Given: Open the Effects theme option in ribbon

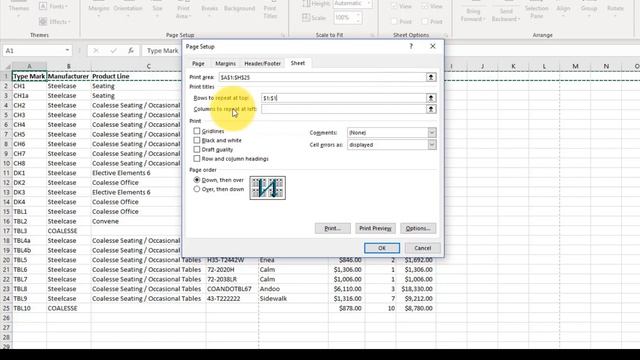Looking at the screenshot, I should point(55,21).
